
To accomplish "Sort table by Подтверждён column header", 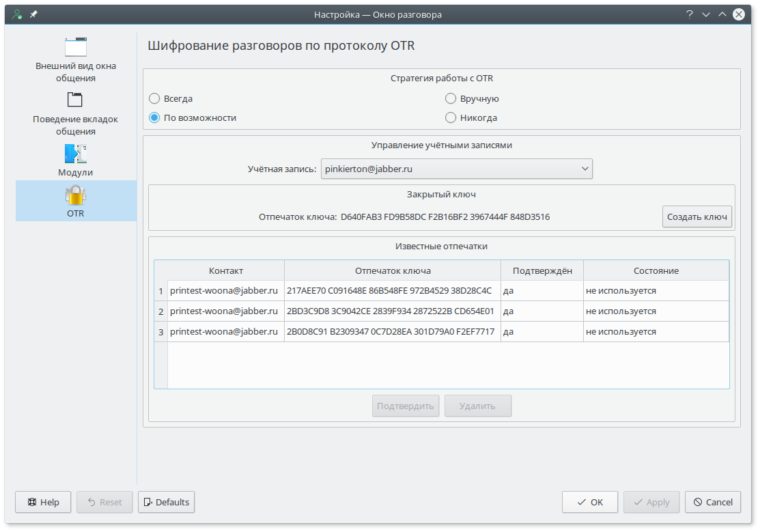I will point(542,270).
